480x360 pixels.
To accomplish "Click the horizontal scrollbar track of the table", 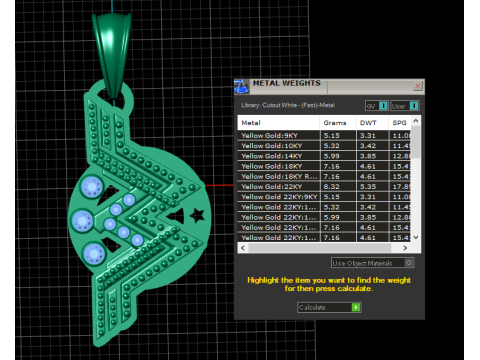I will pyautogui.click(x=319, y=248).
